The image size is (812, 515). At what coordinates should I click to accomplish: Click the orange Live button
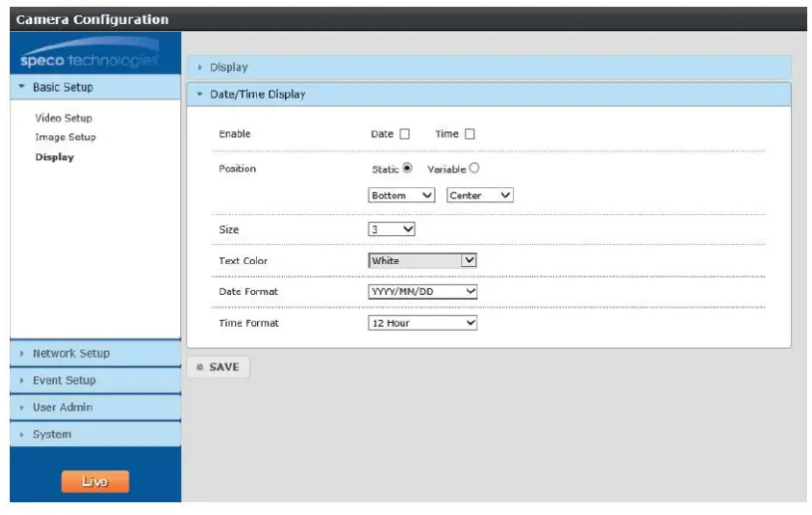point(95,482)
